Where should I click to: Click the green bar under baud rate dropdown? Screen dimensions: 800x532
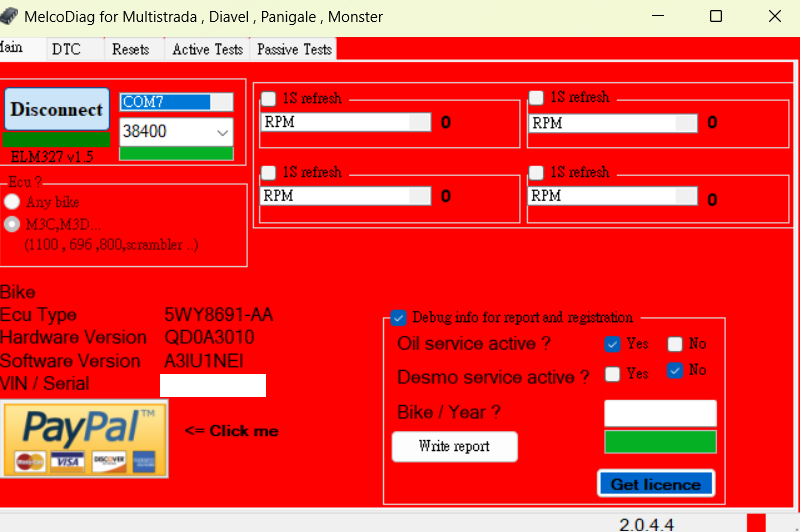(x=176, y=154)
